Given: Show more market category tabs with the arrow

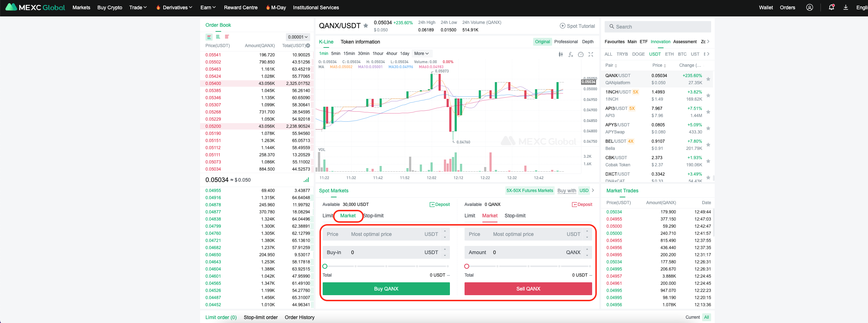Looking at the screenshot, I should coord(708,42).
